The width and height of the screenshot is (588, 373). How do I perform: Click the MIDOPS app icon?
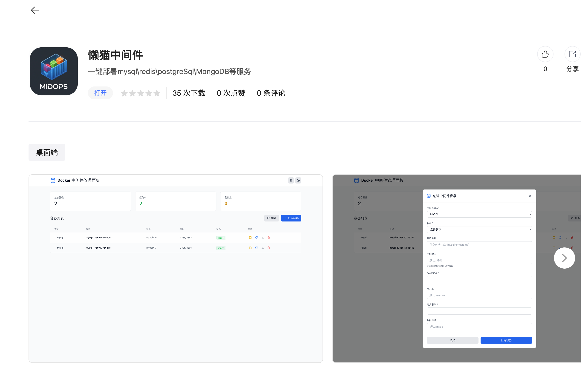[54, 71]
